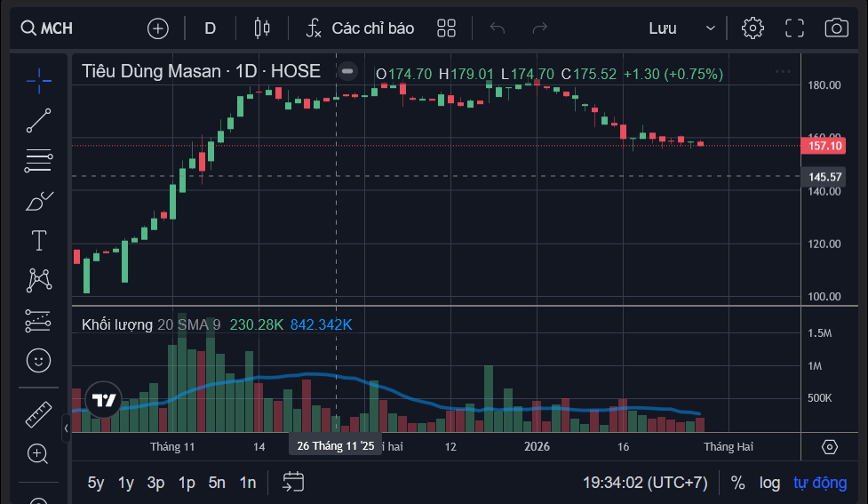Select the 1y time range
Image resolution: width=868 pixels, height=504 pixels.
(126, 483)
